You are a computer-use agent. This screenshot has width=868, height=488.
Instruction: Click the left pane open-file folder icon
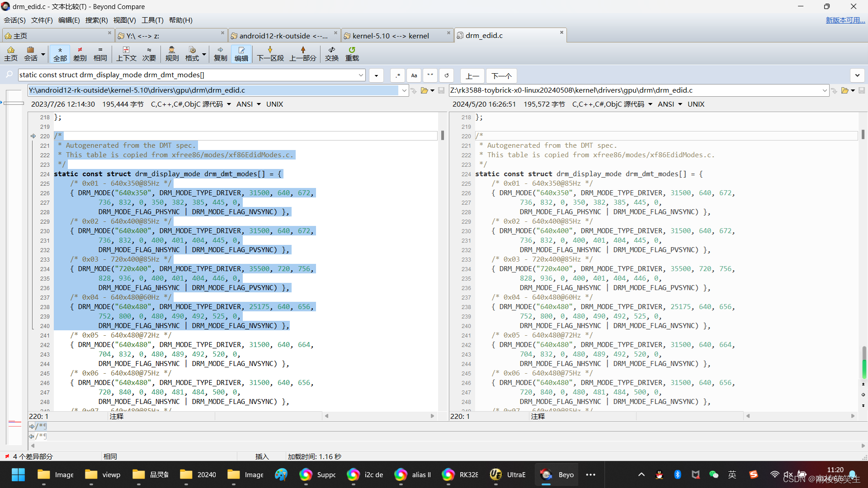click(x=424, y=90)
